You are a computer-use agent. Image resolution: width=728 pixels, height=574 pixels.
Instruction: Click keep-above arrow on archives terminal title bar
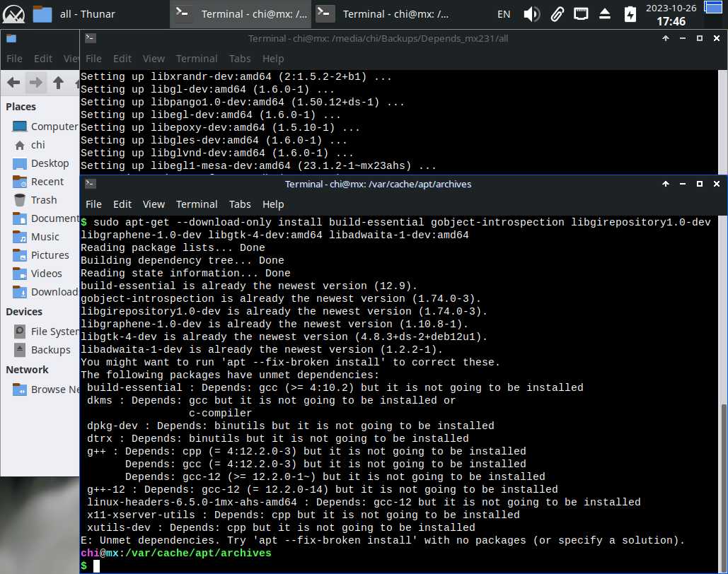[x=665, y=184]
